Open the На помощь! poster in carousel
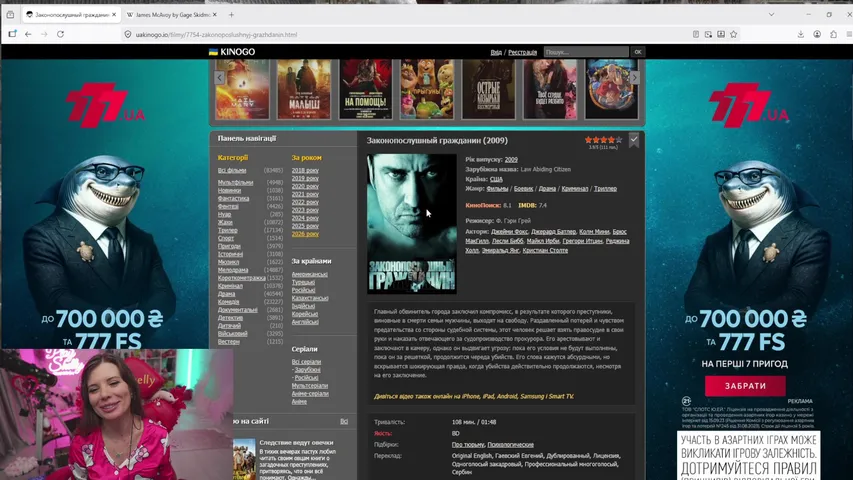The height and width of the screenshot is (480, 853). coord(366,89)
